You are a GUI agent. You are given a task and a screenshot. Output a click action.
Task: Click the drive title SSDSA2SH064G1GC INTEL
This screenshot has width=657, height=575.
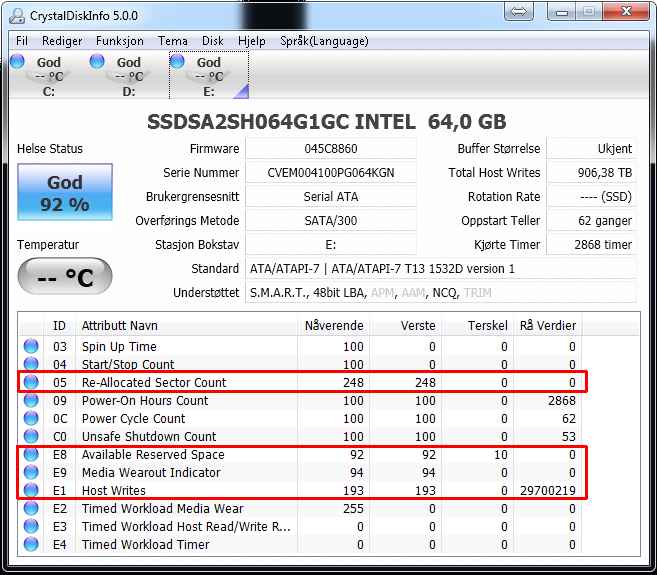281,122
